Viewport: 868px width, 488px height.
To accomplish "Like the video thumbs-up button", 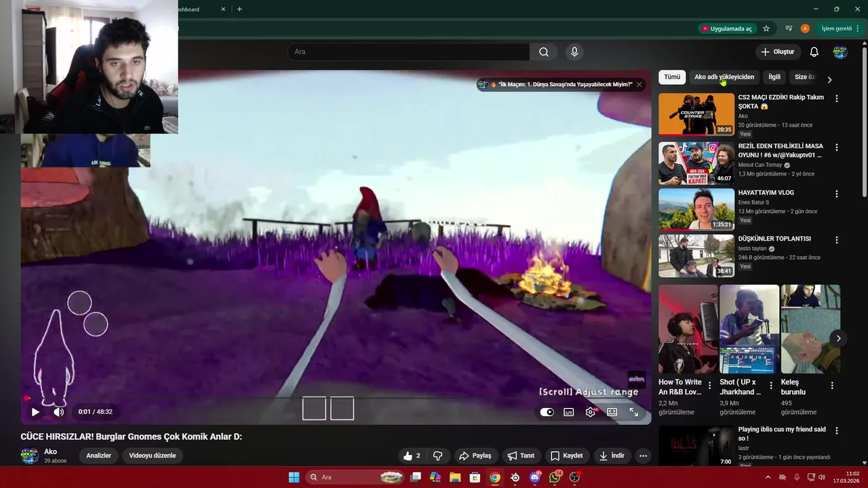I will coord(412,455).
